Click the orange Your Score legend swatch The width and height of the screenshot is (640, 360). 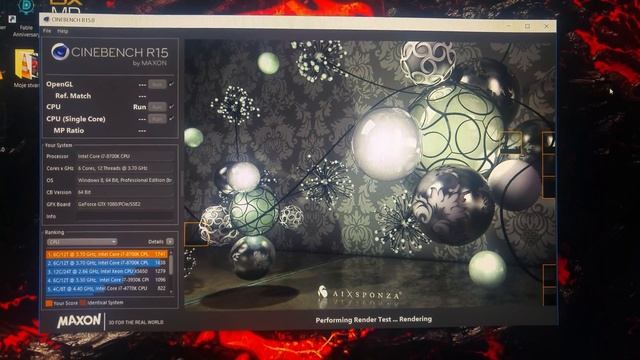[x=49, y=303]
